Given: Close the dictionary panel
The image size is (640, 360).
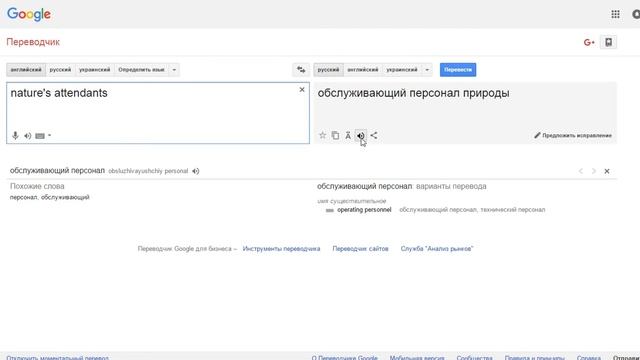Looking at the screenshot, I should [607, 171].
